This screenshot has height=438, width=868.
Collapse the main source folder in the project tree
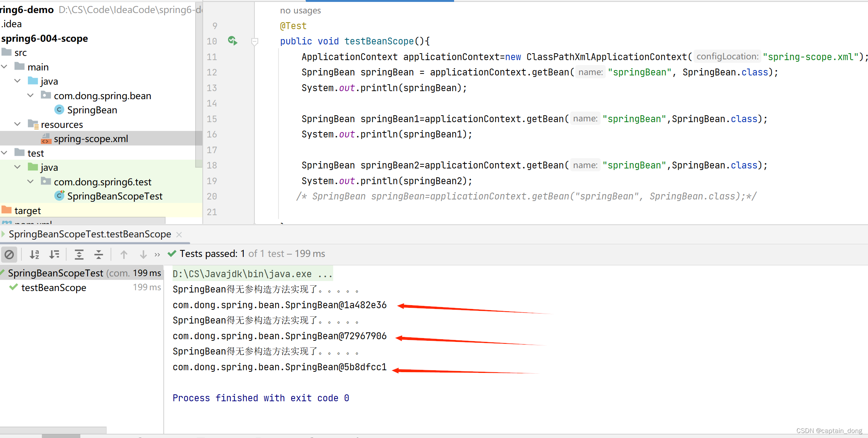(x=5, y=66)
